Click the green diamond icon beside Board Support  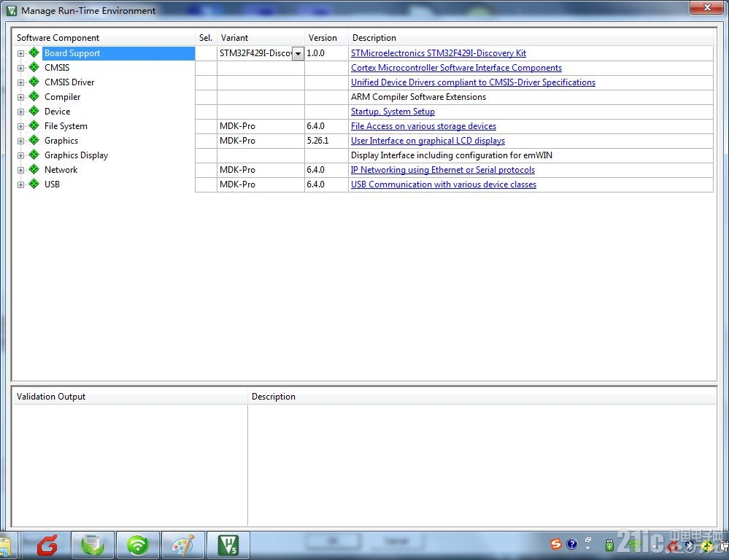34,52
